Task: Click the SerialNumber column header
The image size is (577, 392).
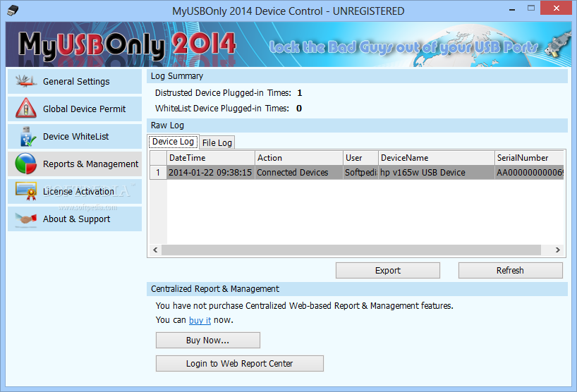Action: (530, 158)
